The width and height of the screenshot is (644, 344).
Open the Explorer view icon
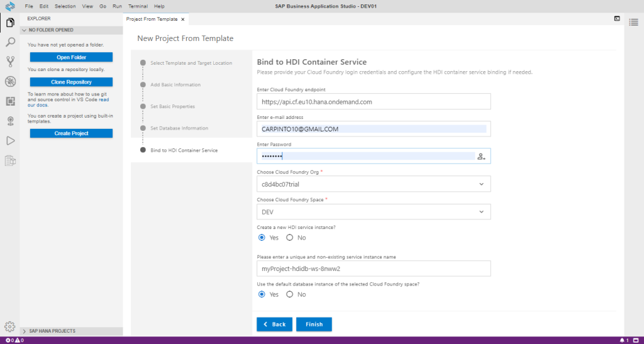pyautogui.click(x=10, y=23)
